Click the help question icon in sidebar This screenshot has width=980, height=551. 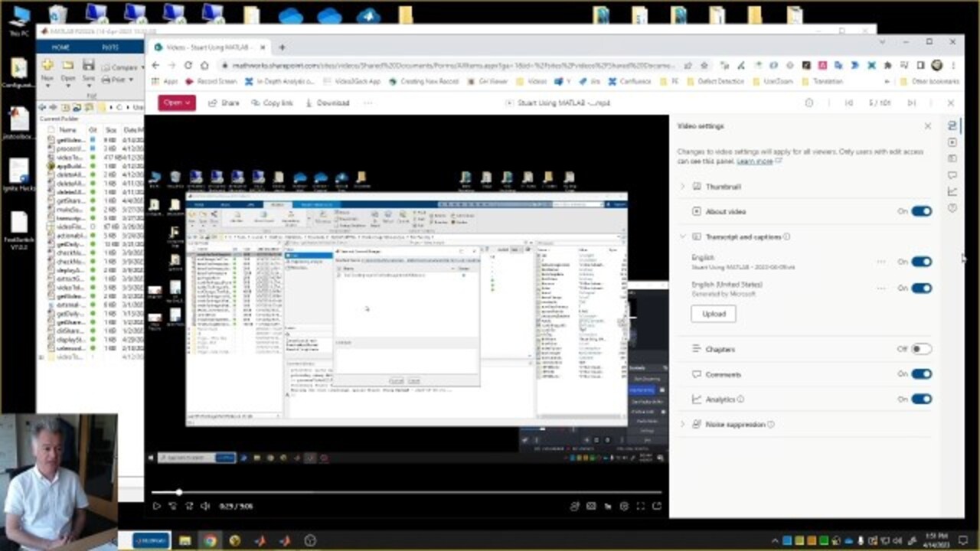click(952, 208)
